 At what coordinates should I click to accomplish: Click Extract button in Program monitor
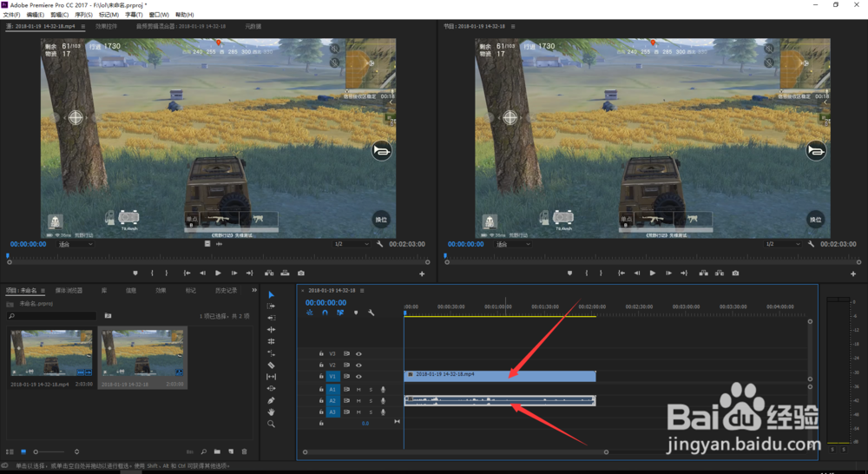tap(720, 273)
